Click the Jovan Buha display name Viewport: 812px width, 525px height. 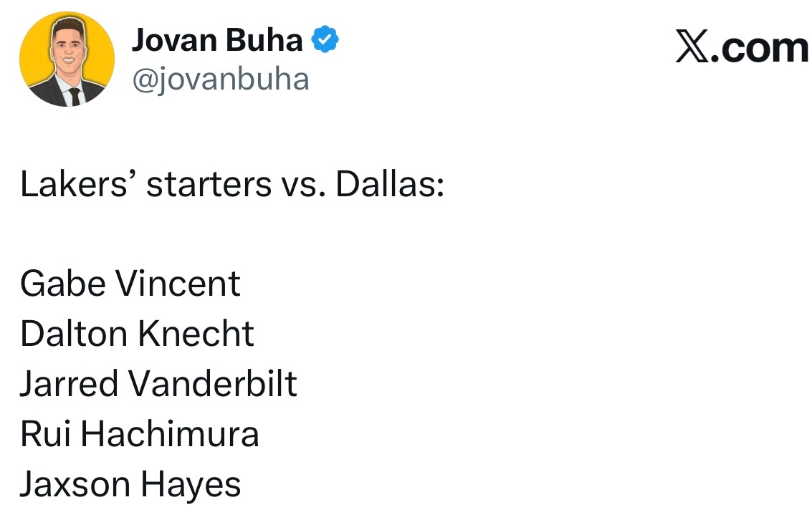pyautogui.click(x=217, y=40)
